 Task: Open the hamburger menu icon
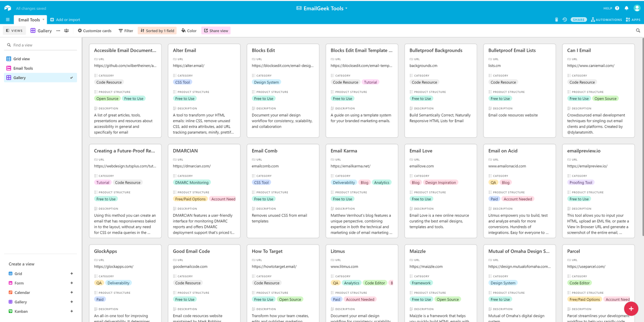coord(8,20)
